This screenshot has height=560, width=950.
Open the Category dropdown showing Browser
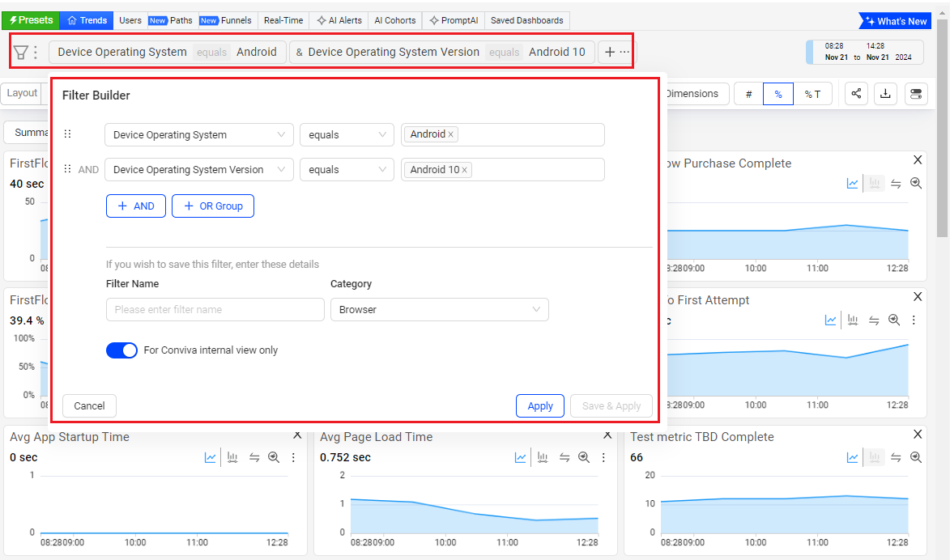[439, 310]
